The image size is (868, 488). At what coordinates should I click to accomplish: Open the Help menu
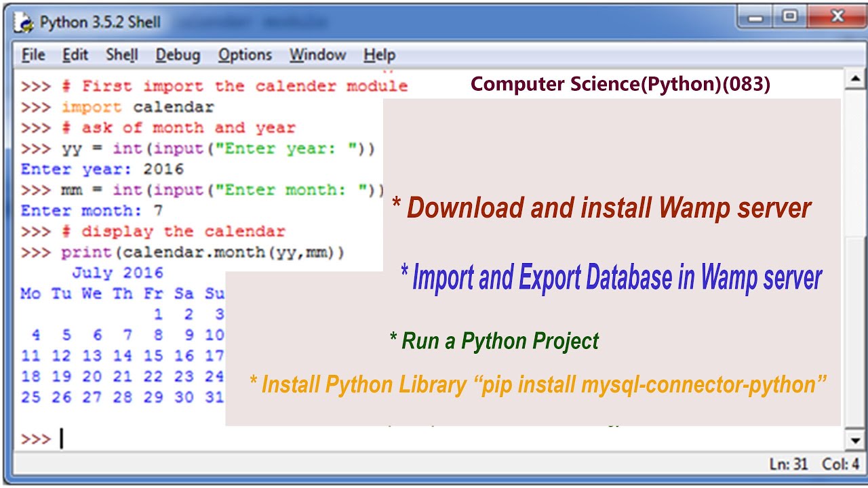pos(379,55)
